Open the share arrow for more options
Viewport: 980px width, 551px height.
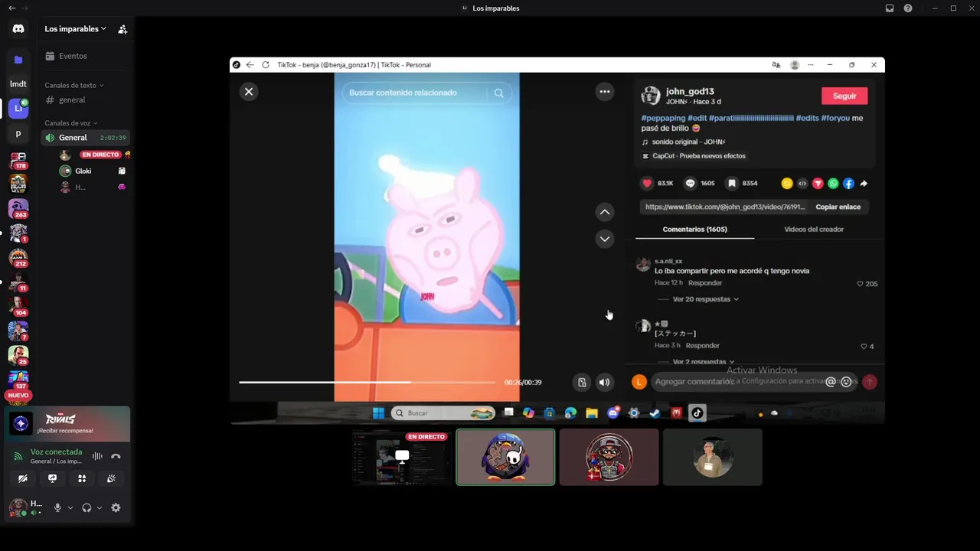click(x=864, y=184)
